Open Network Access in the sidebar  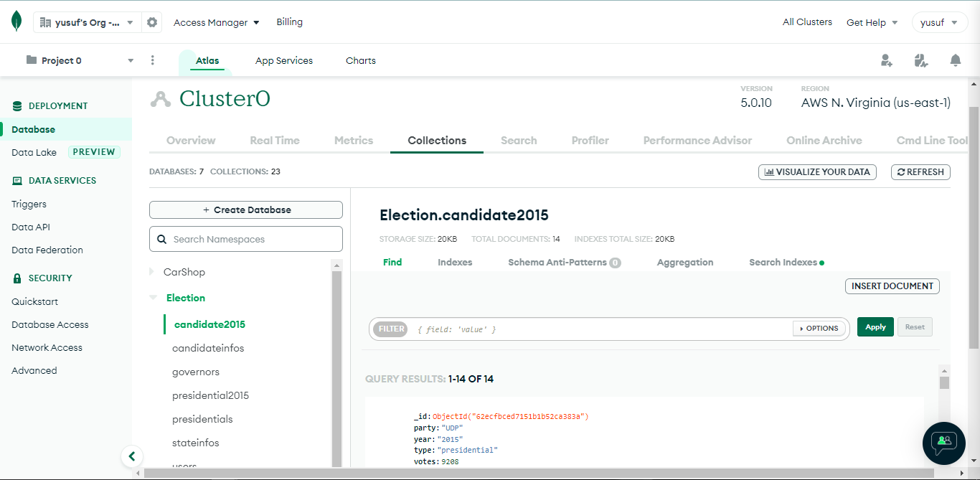[47, 348]
